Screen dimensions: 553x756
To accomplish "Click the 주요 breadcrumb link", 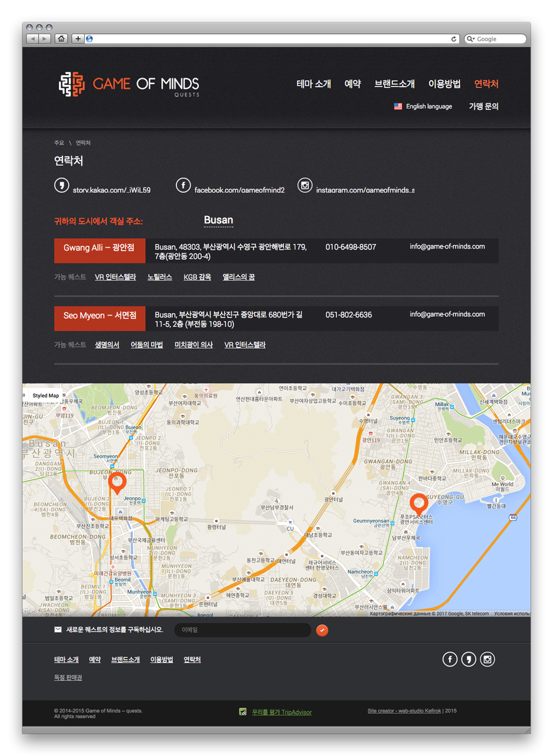I will (59, 143).
